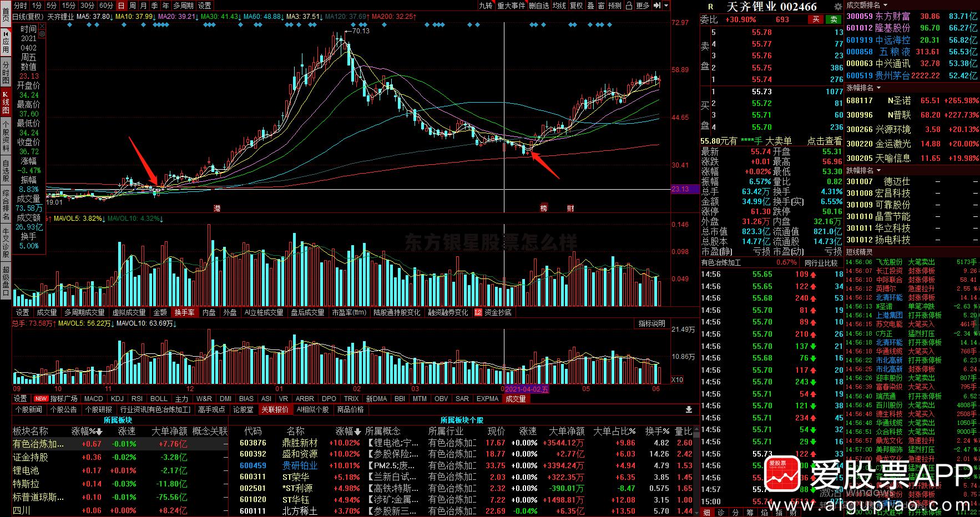
Task: Click 点击查看 link in order panel
Action: (x=824, y=141)
